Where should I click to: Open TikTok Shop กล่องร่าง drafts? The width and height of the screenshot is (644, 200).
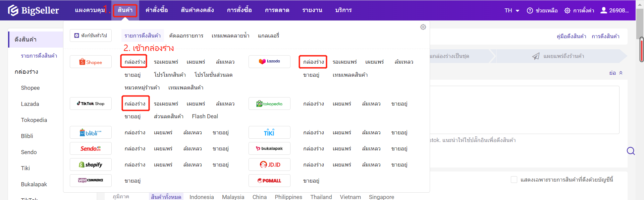[x=135, y=104]
